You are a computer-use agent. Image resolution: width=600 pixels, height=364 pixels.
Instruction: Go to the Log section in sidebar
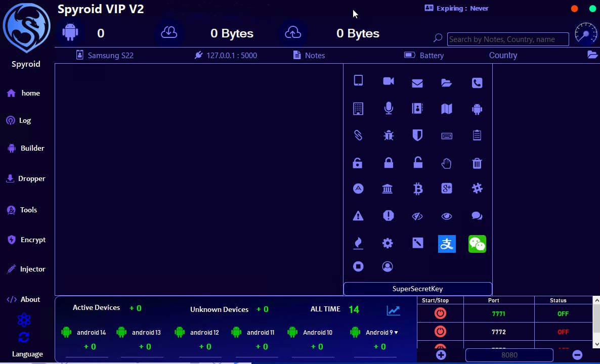(25, 120)
